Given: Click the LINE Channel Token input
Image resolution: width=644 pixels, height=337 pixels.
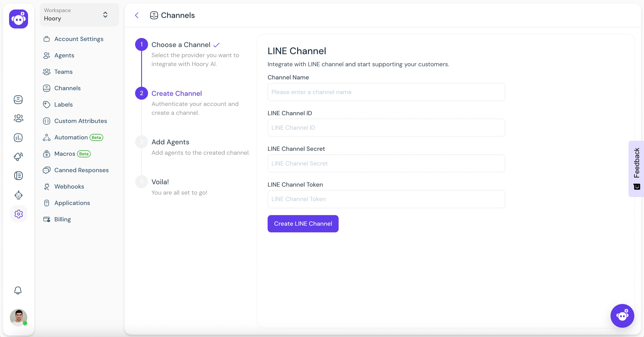Looking at the screenshot, I should click(386, 199).
